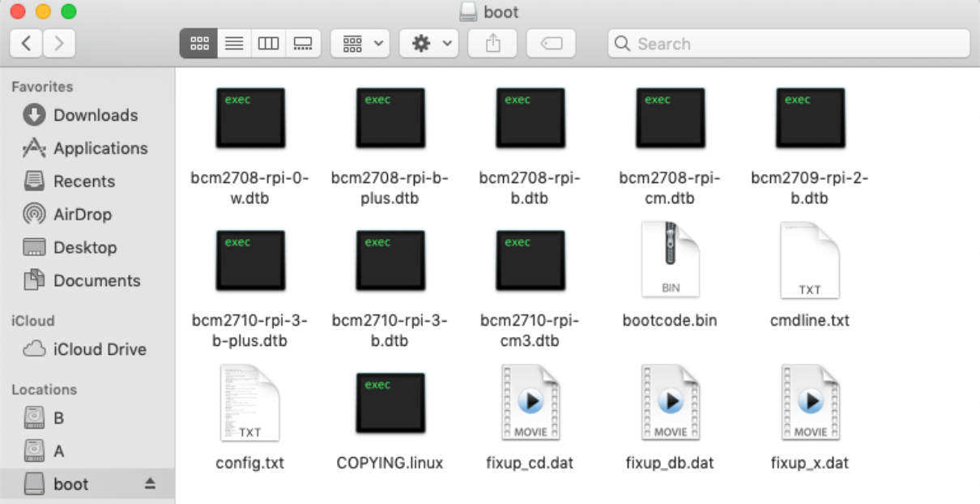Screen dimensions: 980x504
Task: Select the bootcode.bin archive icon
Action: click(x=671, y=261)
